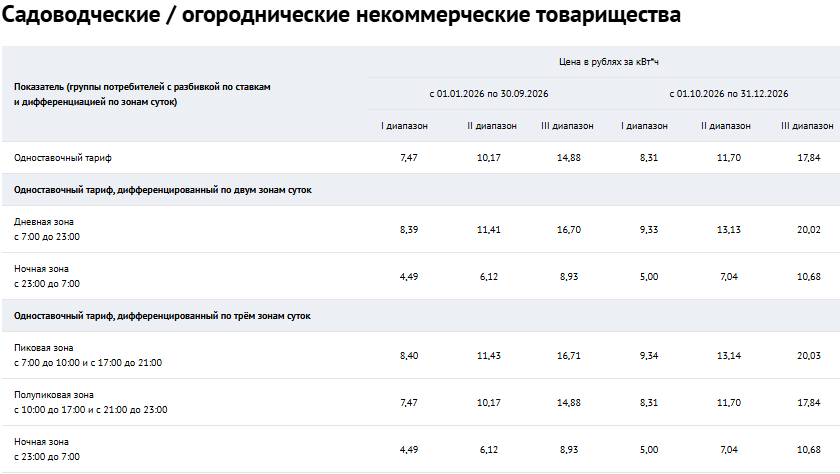The image size is (840, 474).
Task: Click the 11,43 price cell
Action: (488, 356)
